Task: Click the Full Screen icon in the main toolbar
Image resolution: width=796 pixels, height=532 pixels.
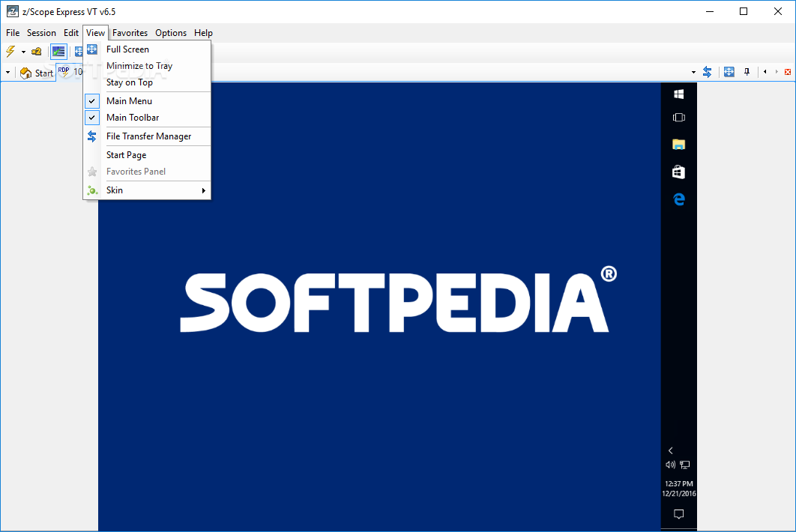Action: [x=78, y=51]
